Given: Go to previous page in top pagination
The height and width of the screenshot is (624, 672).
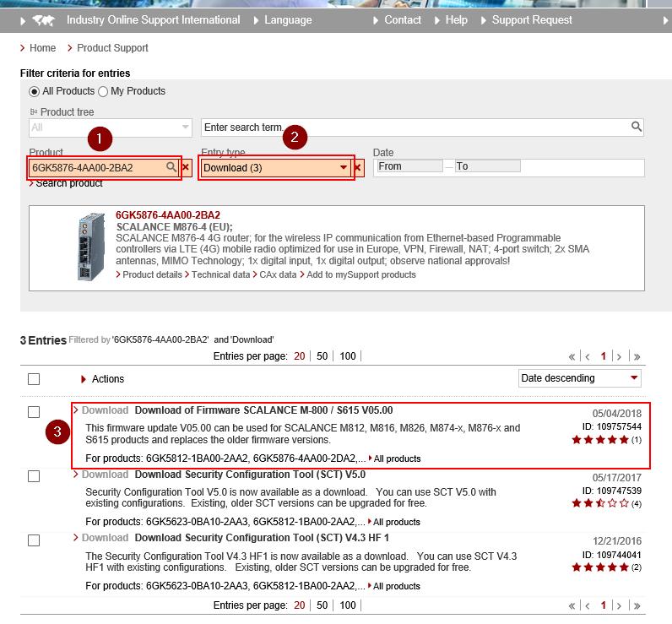Looking at the screenshot, I should tap(587, 356).
